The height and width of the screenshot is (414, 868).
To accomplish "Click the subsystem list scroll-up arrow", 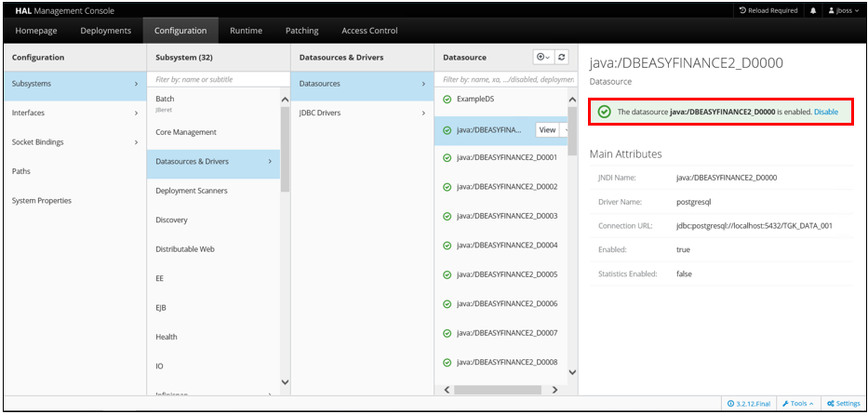I will [x=285, y=100].
